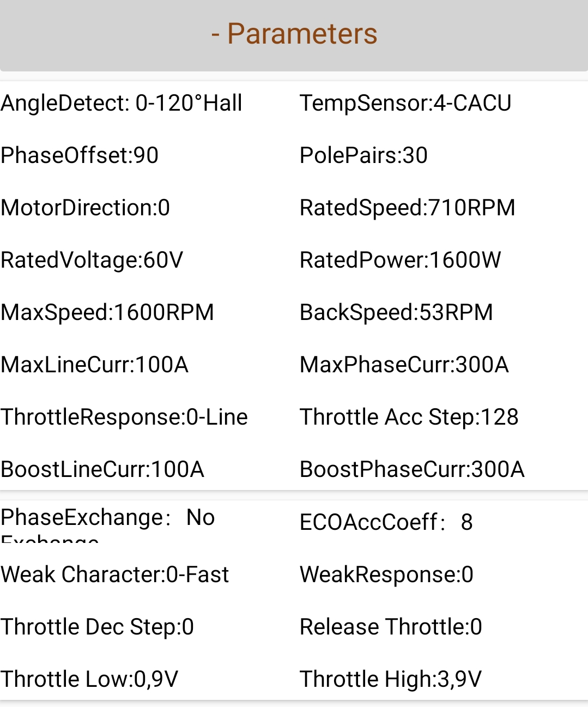588x707 pixels.
Task: Select the Release Throttle 0 parameter
Action: (391, 627)
